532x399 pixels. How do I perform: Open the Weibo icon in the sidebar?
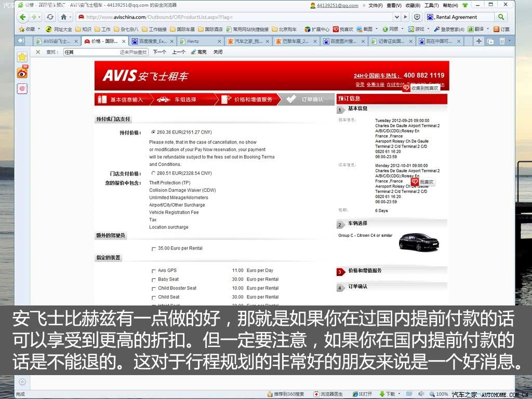pos(22,73)
